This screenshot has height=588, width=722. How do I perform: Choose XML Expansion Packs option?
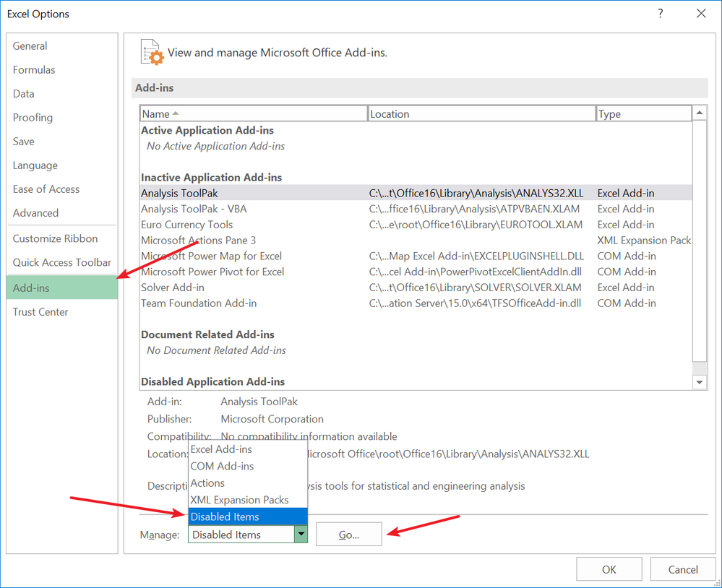248,500
